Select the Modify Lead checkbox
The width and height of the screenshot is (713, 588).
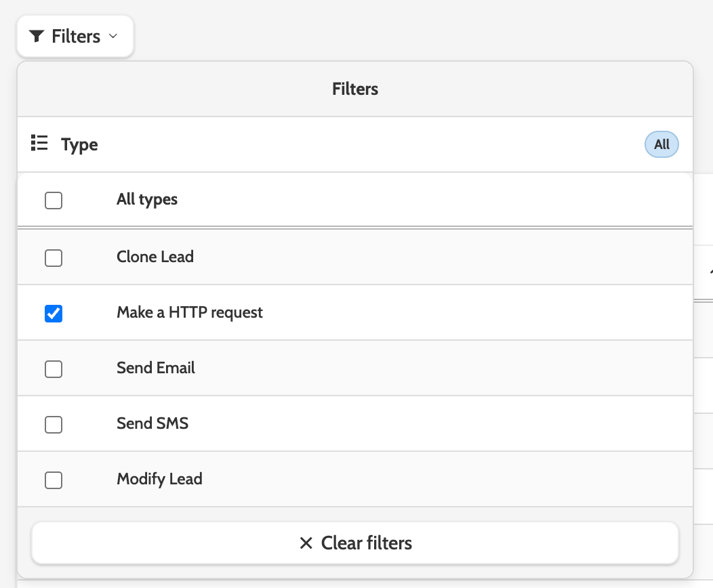pyautogui.click(x=54, y=480)
